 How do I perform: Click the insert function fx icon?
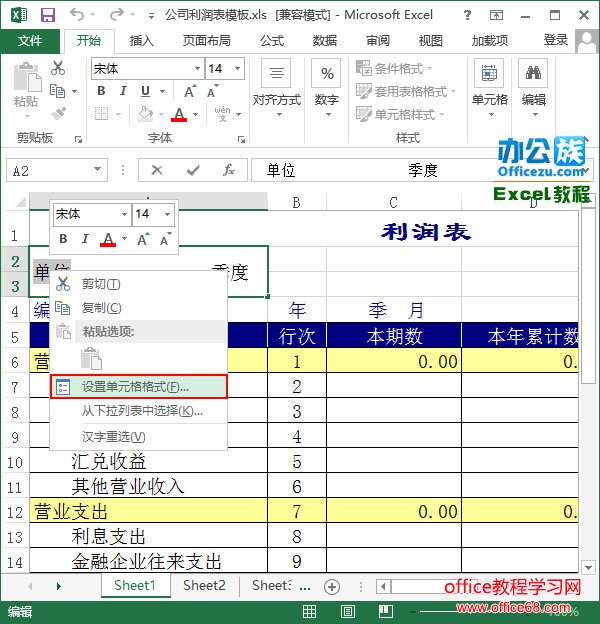point(228,170)
